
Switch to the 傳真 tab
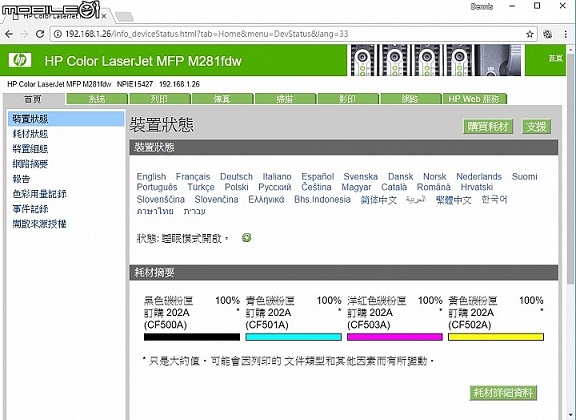pyautogui.click(x=222, y=99)
